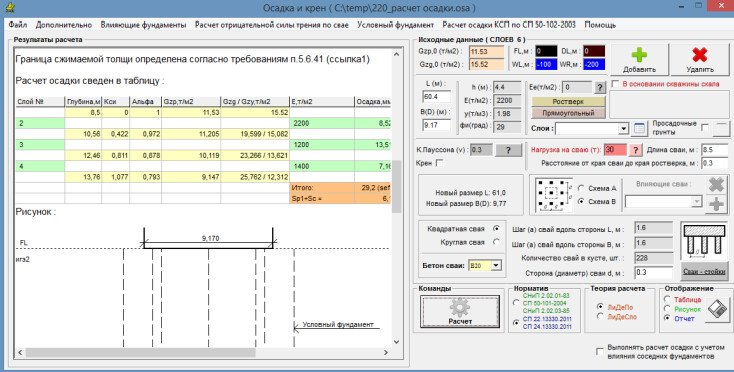Image resolution: width=734 pixels, height=372 pixels.
Task: Open Расчет отрицательной силы трения по свае menu
Action: (272, 25)
